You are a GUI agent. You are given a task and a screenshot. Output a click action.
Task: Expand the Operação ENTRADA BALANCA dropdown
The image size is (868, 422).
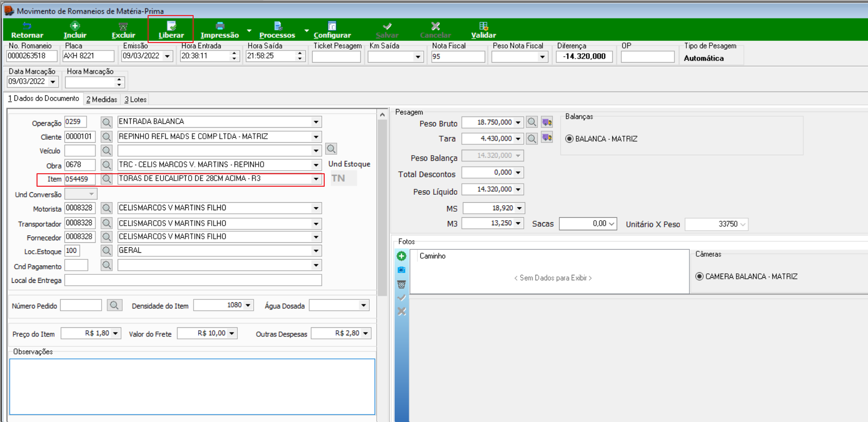(x=316, y=122)
